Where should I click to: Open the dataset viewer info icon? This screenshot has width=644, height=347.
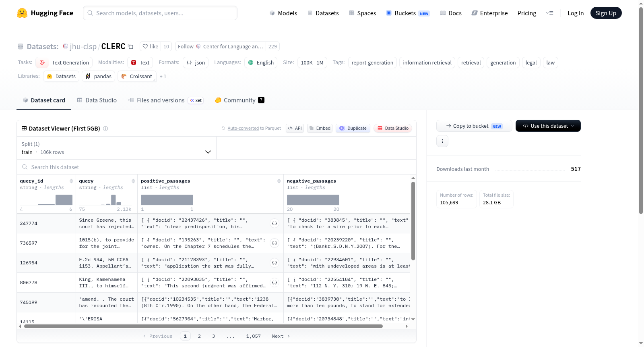click(x=105, y=129)
